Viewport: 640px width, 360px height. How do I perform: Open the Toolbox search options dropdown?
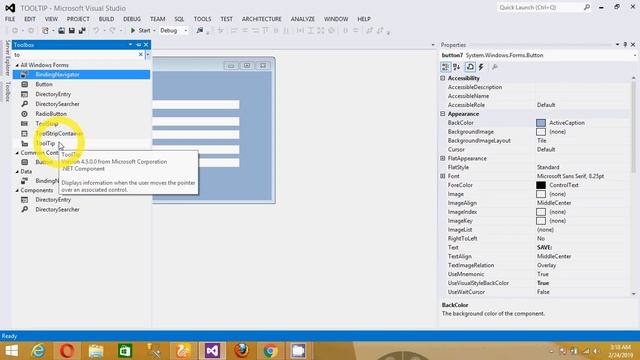(x=148, y=54)
